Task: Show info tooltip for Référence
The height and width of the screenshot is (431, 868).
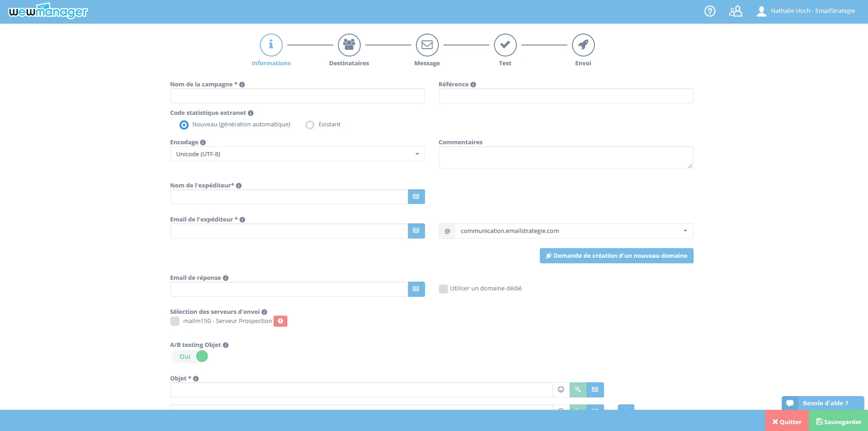Action: (x=473, y=85)
